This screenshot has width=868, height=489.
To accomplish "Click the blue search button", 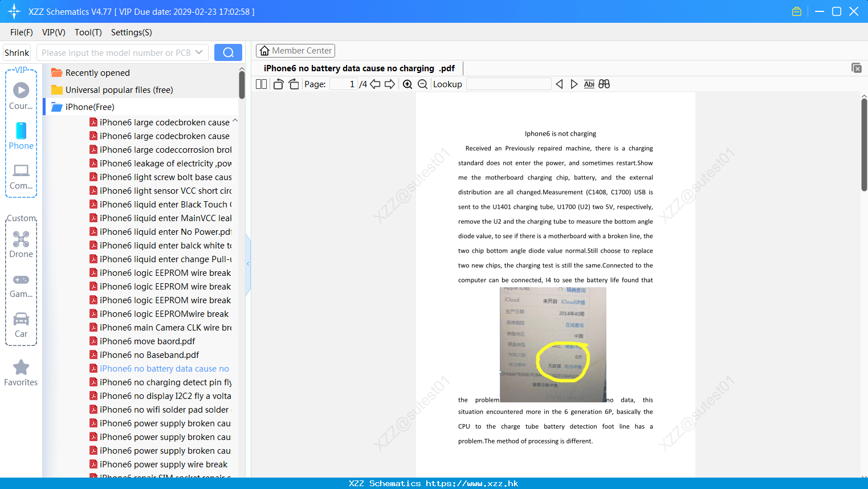I will pos(228,52).
